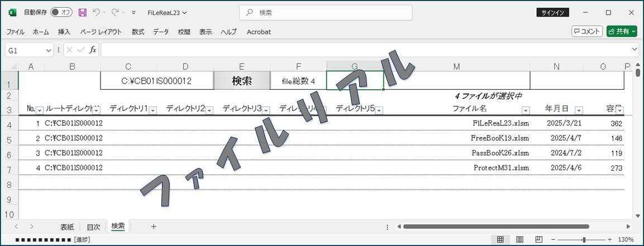
Task: Click the 共有 share button
Action: (x=622, y=31)
